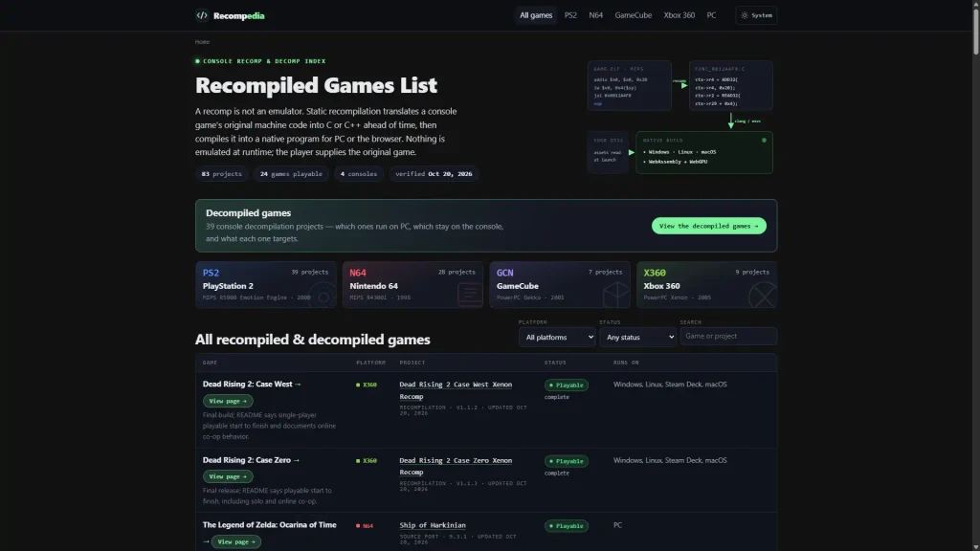Image resolution: width=980 pixels, height=551 pixels.
Task: Click the GAME column header
Action: tap(210, 363)
